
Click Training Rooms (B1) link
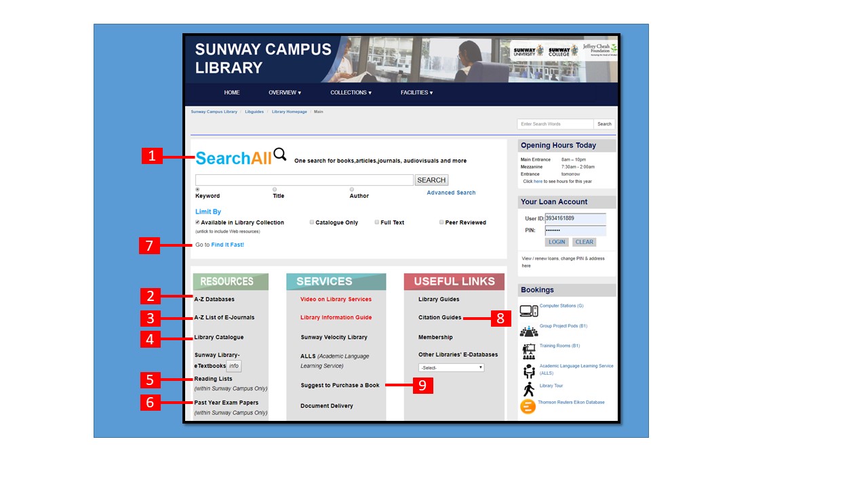559,346
